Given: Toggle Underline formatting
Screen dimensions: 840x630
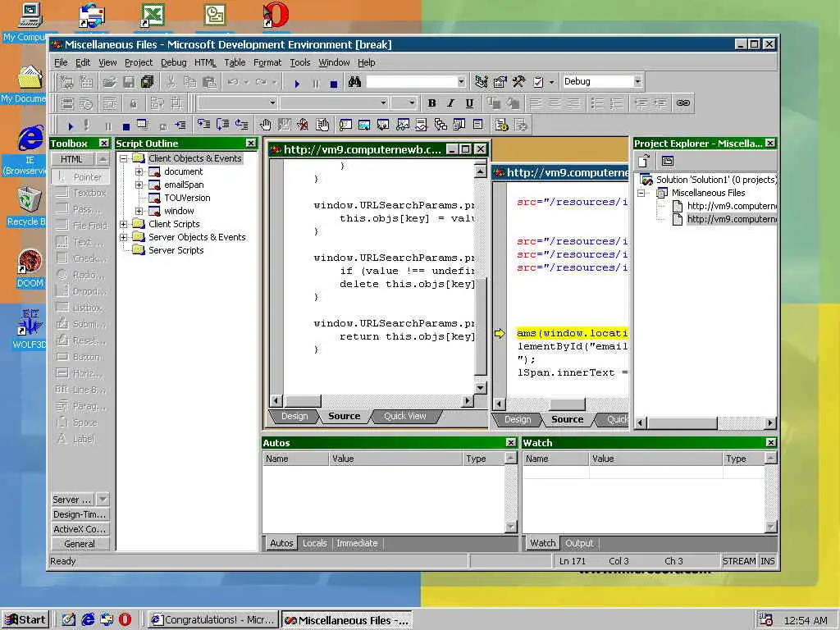Looking at the screenshot, I should 469,103.
